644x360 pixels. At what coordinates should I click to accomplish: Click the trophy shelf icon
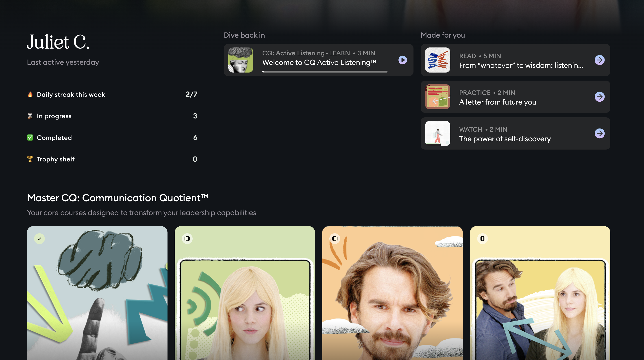click(30, 159)
